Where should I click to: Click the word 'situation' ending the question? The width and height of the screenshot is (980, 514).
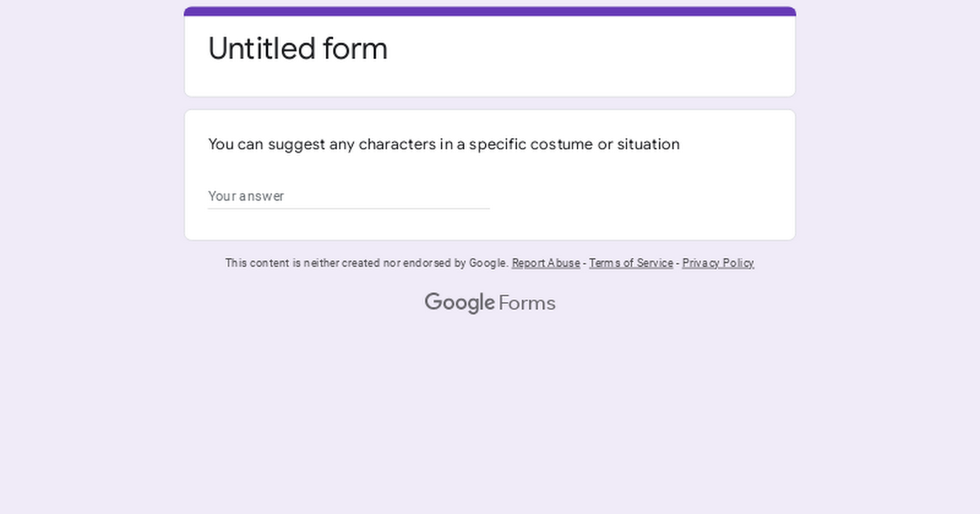pyautogui.click(x=648, y=144)
